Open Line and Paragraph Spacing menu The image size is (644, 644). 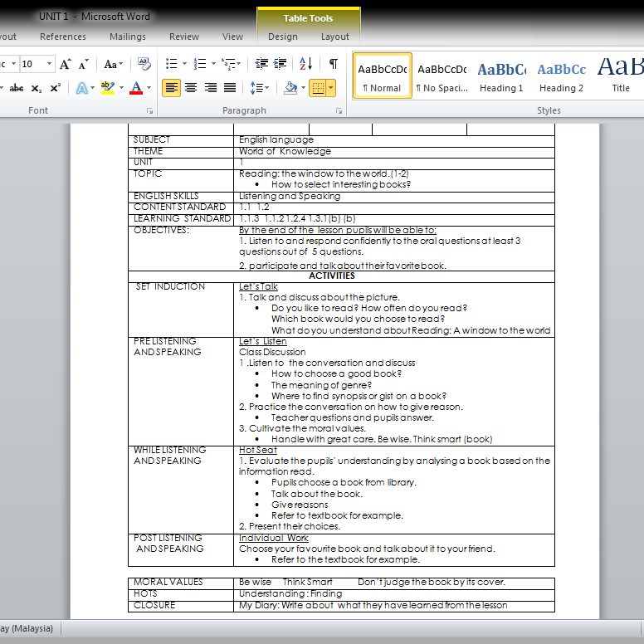(x=259, y=88)
